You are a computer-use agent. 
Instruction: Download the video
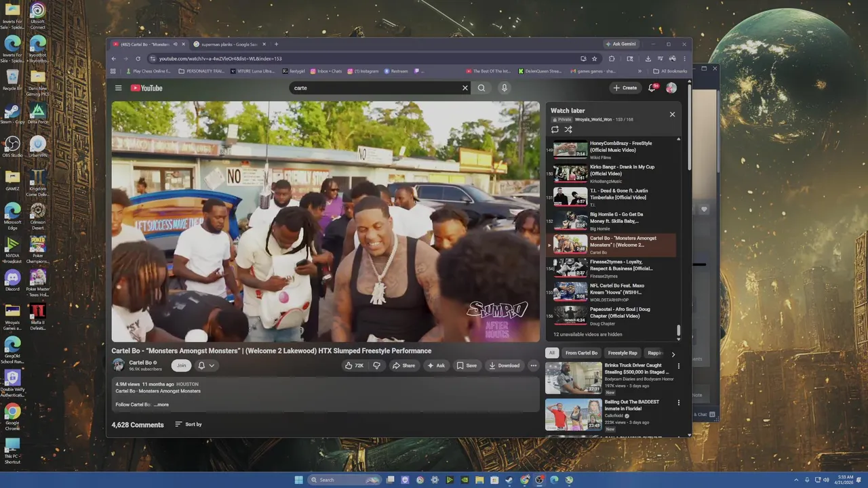[x=504, y=365]
